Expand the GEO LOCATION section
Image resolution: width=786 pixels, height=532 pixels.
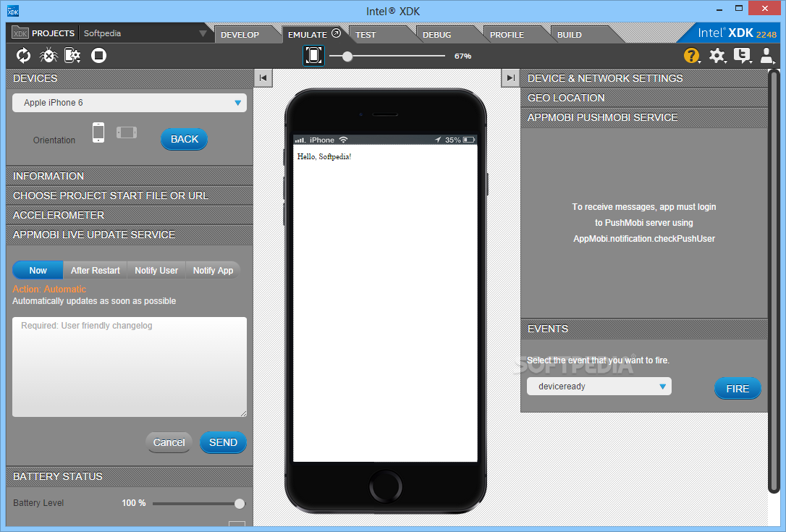[644, 98]
